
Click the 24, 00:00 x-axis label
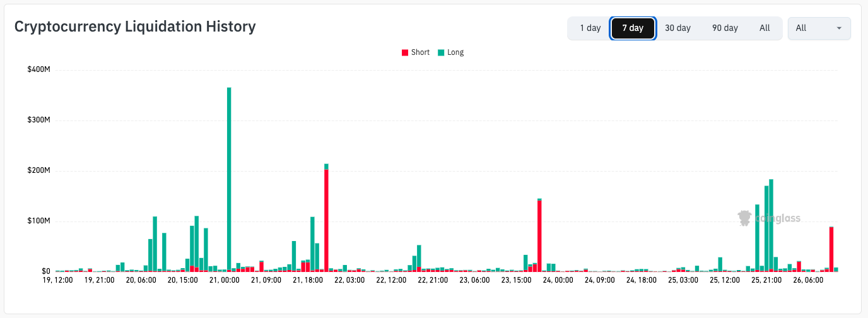point(558,280)
